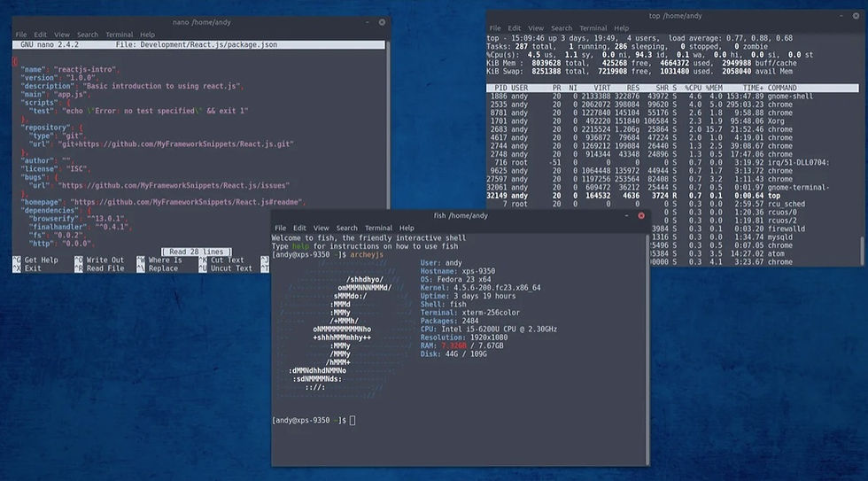Click the red RAM value in fish
Viewport: 868px width, 481px height.
(x=453, y=345)
